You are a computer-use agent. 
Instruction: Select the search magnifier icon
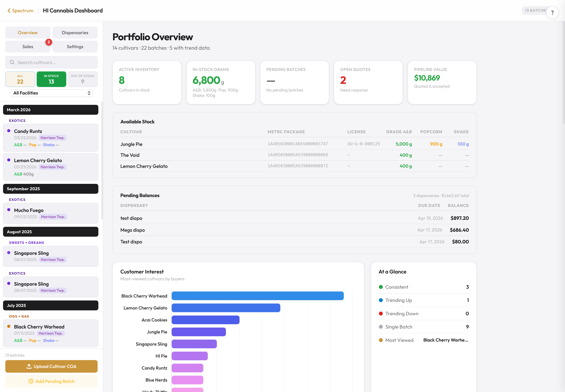(12, 62)
